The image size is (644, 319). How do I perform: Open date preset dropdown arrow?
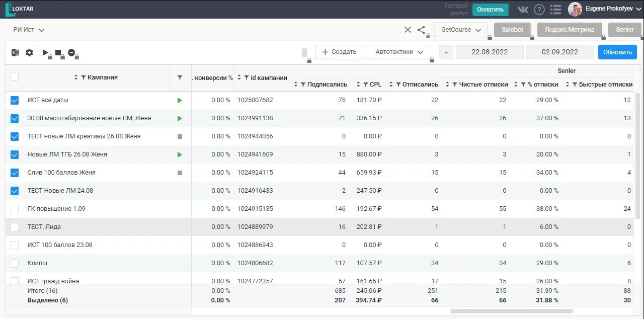[446, 52]
